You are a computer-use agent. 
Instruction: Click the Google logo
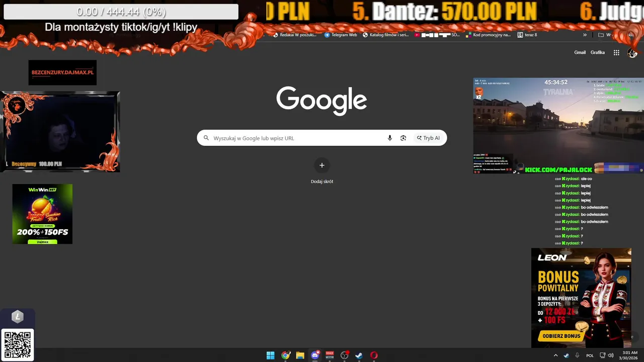(x=321, y=101)
